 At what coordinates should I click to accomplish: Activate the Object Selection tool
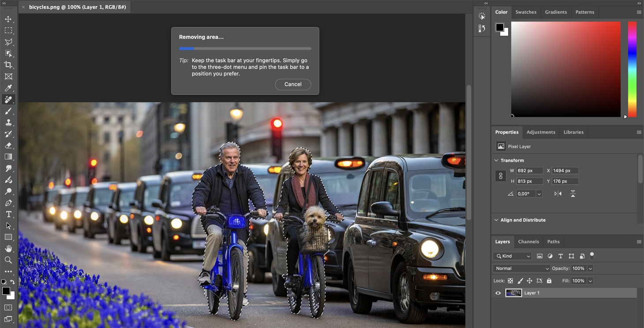coord(8,54)
